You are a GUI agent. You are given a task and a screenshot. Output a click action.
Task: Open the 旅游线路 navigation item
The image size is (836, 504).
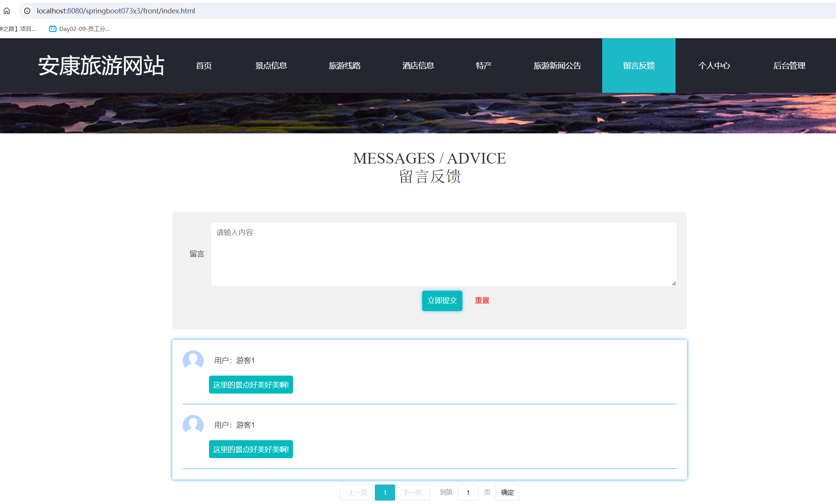345,66
